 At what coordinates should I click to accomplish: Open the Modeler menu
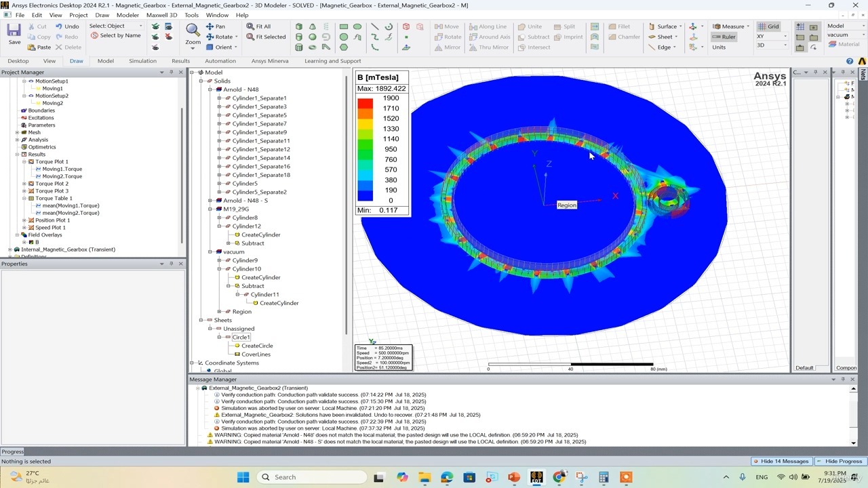(127, 15)
